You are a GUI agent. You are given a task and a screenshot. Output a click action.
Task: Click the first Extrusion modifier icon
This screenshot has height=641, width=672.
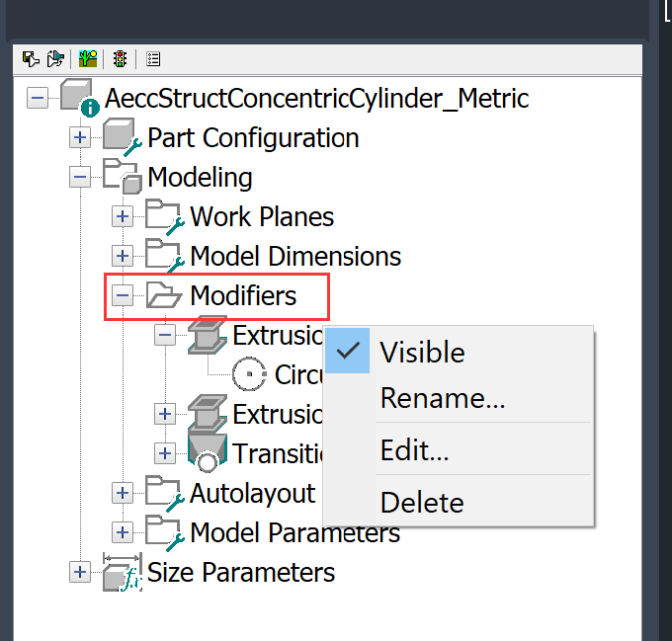[x=208, y=335]
